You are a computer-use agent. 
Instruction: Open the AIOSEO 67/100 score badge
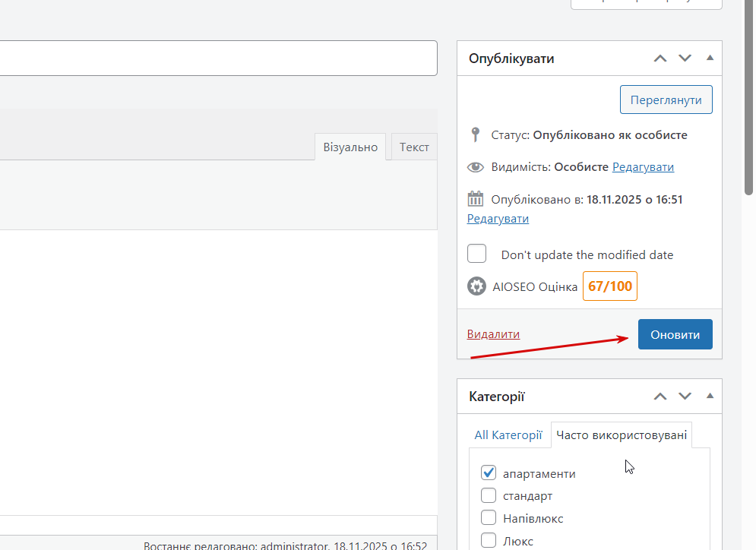(x=609, y=286)
